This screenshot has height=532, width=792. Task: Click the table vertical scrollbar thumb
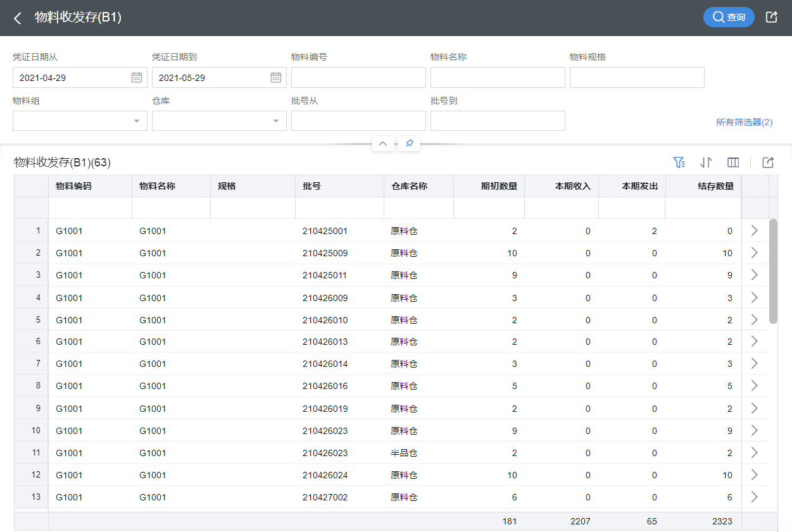click(x=773, y=271)
